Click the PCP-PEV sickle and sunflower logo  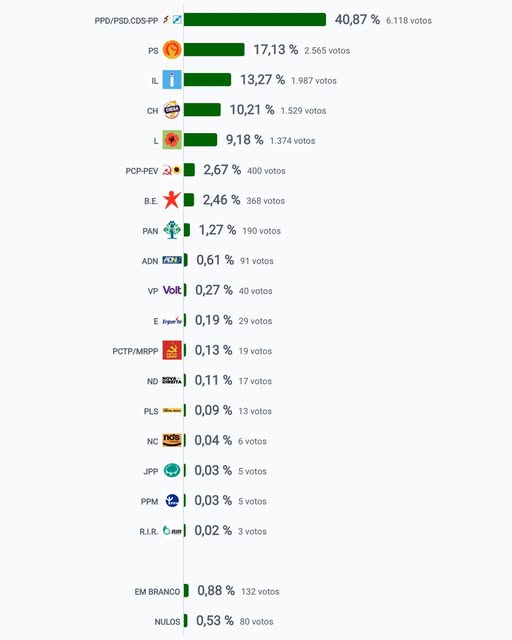pos(172,170)
